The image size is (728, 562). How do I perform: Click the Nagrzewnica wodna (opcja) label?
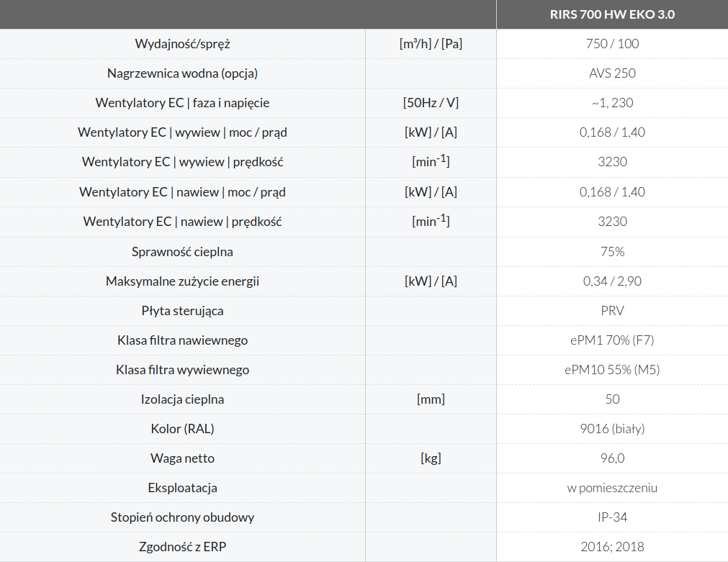182,73
